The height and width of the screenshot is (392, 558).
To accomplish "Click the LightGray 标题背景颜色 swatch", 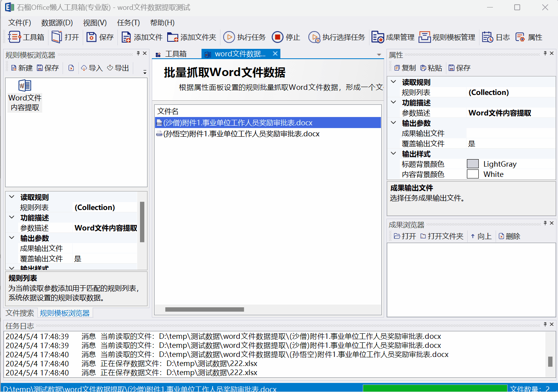I will click(x=473, y=164).
